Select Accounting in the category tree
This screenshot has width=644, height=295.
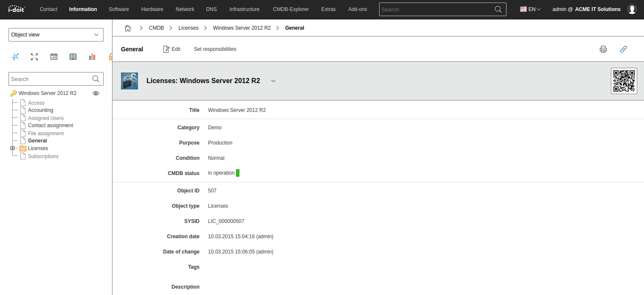pyautogui.click(x=40, y=110)
